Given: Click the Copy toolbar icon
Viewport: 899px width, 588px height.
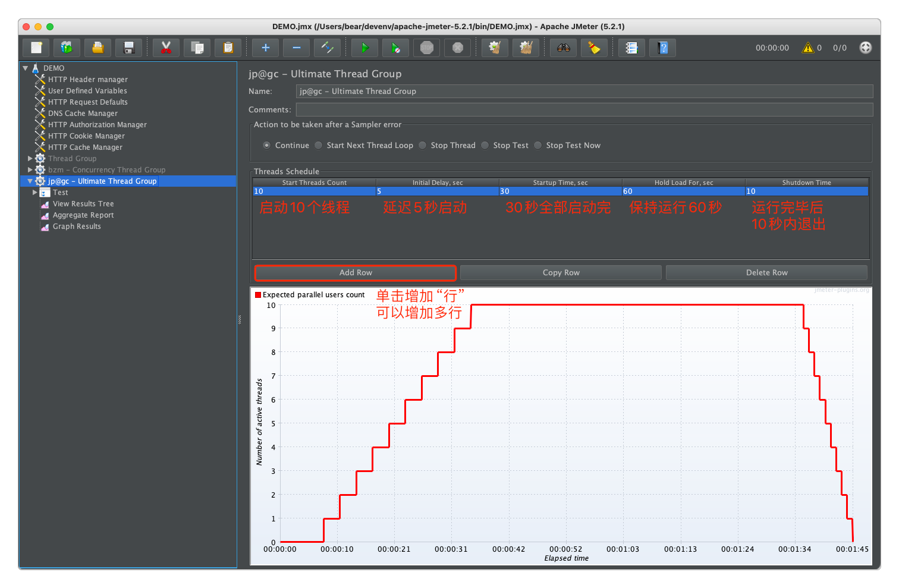Looking at the screenshot, I should (x=197, y=48).
